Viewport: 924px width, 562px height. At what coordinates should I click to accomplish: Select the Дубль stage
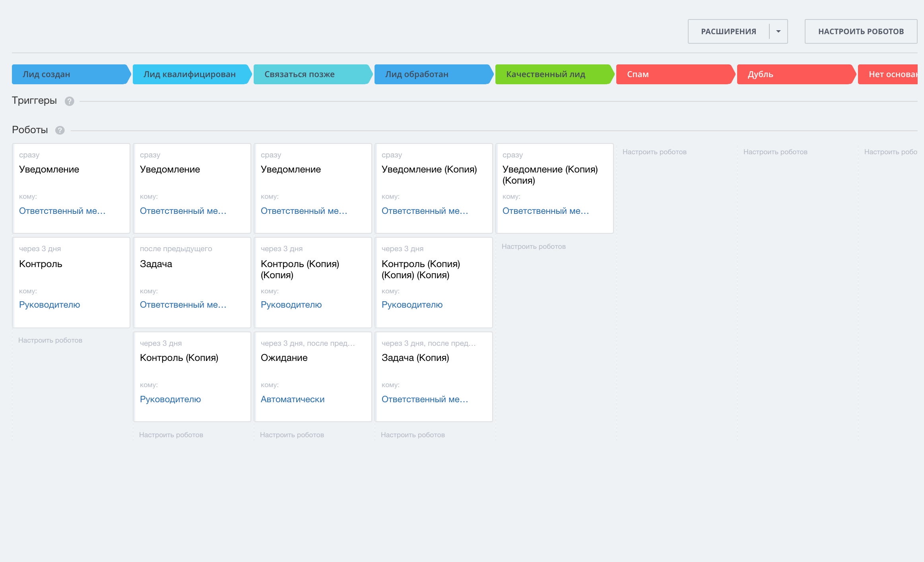click(x=794, y=74)
